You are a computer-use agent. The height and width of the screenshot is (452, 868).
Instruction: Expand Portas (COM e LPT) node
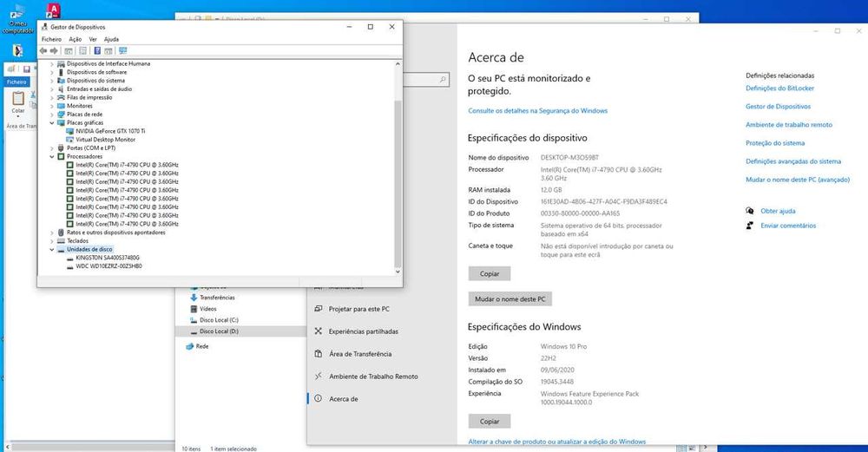point(52,147)
